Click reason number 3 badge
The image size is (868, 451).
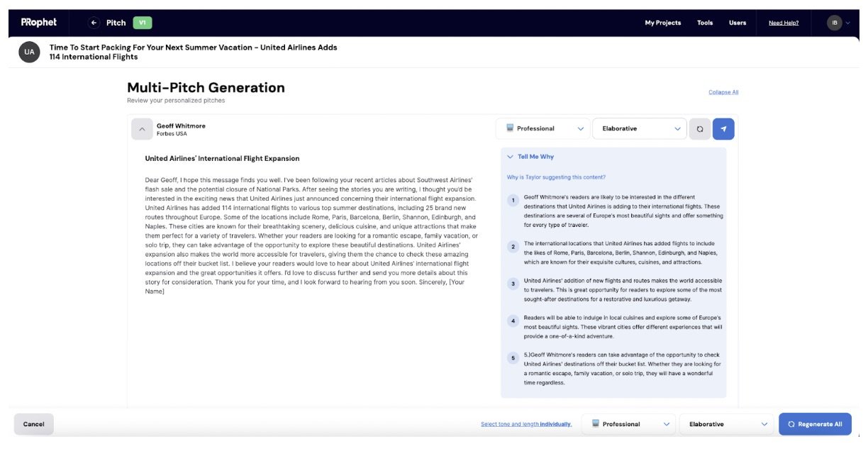513,284
